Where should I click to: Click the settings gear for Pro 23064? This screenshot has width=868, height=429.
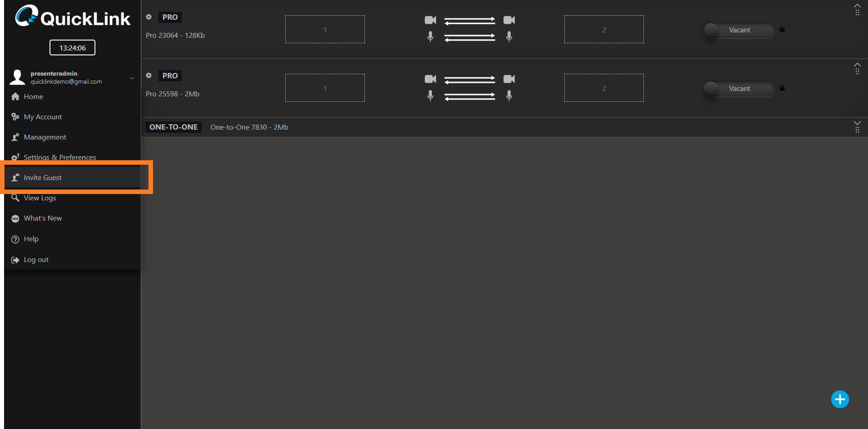click(x=149, y=17)
